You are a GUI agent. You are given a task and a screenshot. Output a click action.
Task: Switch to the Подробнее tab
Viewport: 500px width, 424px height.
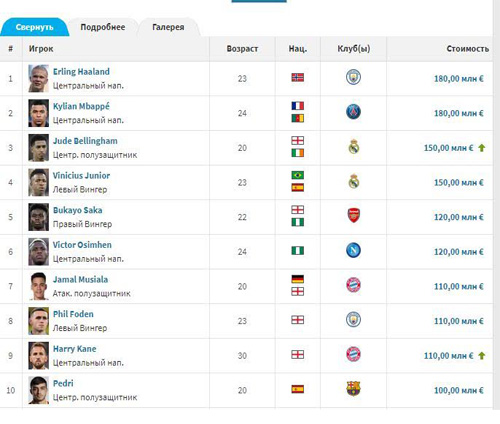(103, 27)
